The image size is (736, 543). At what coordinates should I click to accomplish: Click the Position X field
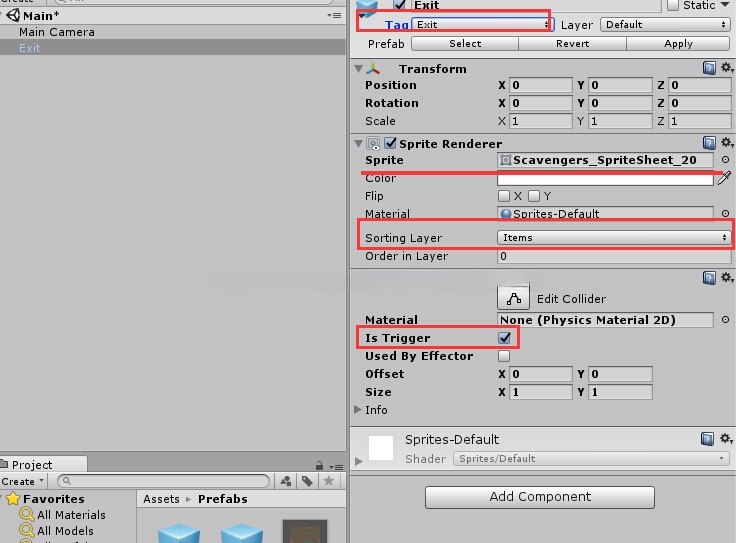point(541,85)
